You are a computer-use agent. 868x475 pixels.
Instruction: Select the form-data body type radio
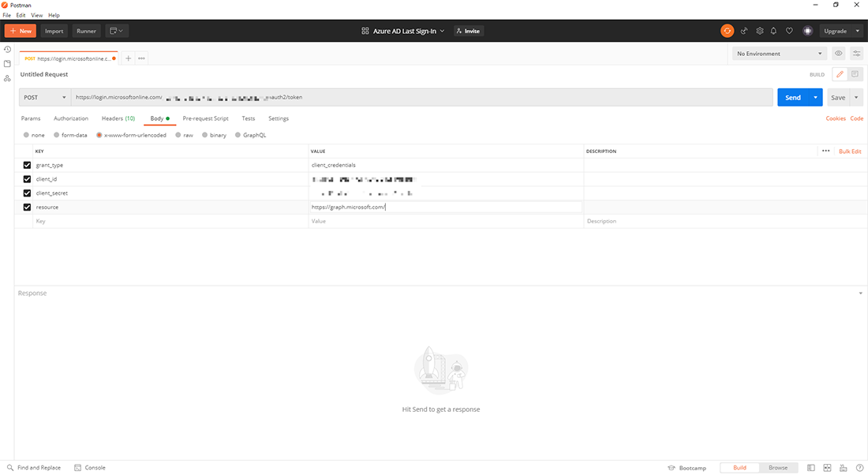coord(57,135)
